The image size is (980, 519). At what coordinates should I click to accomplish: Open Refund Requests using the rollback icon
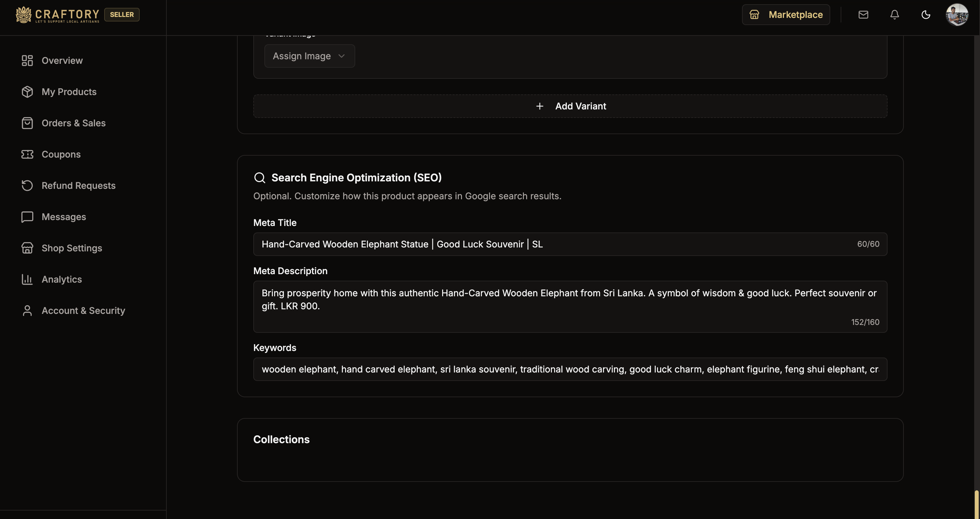pyautogui.click(x=27, y=185)
